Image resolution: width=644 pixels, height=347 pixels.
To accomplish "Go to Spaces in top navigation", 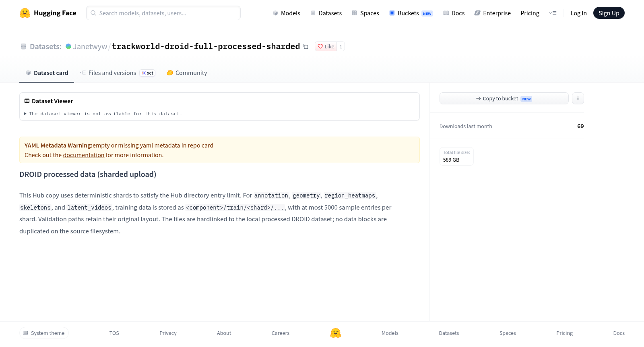I will [365, 13].
